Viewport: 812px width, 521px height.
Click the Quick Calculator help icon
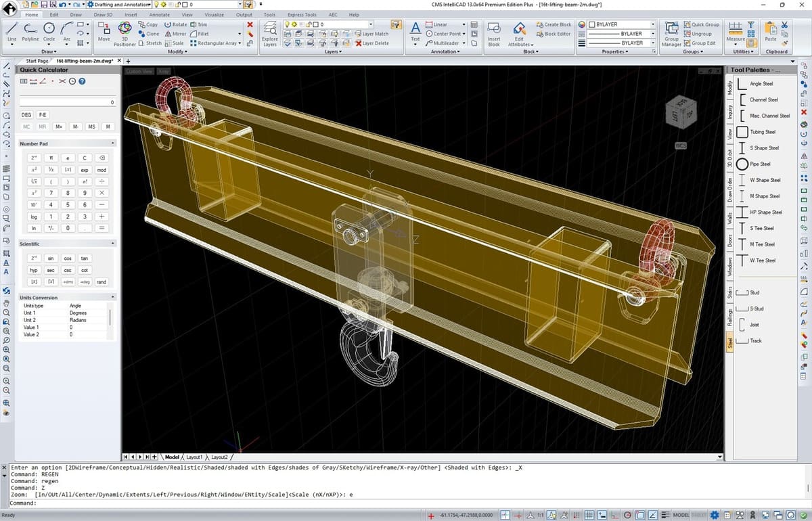click(81, 81)
